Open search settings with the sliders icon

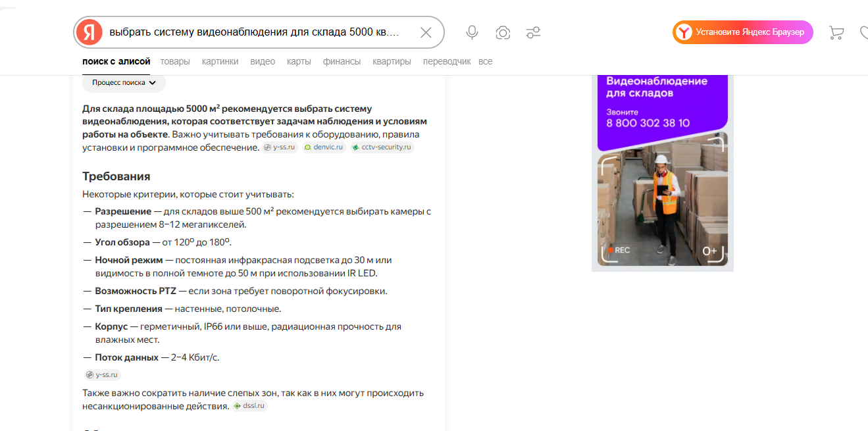tap(533, 32)
